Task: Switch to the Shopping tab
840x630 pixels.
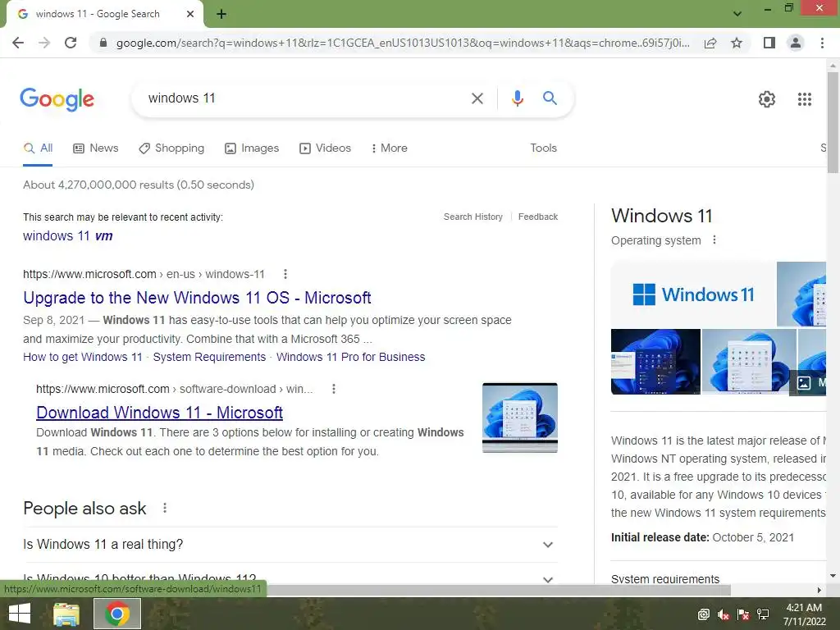Action: pyautogui.click(x=171, y=148)
